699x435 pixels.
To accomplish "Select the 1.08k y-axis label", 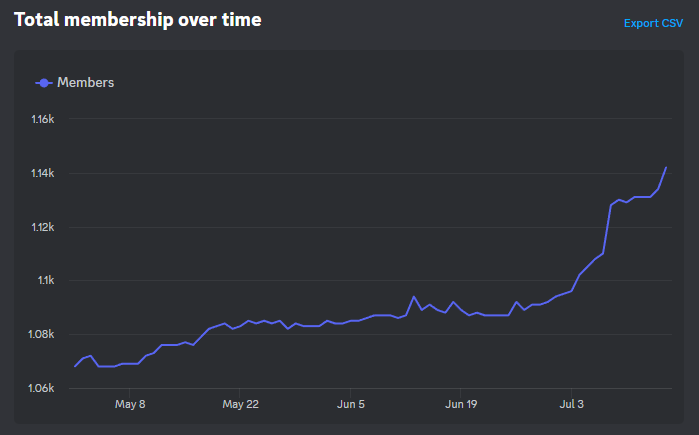I will coord(42,334).
